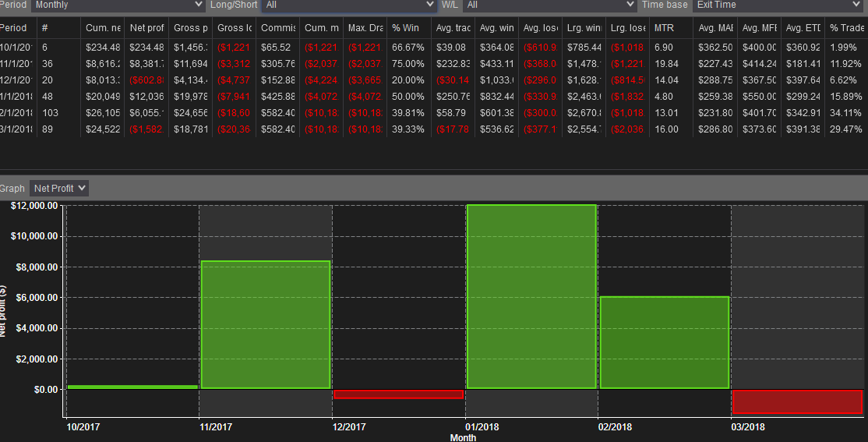
Task: Select the 10/1 period row
Action: (434, 48)
